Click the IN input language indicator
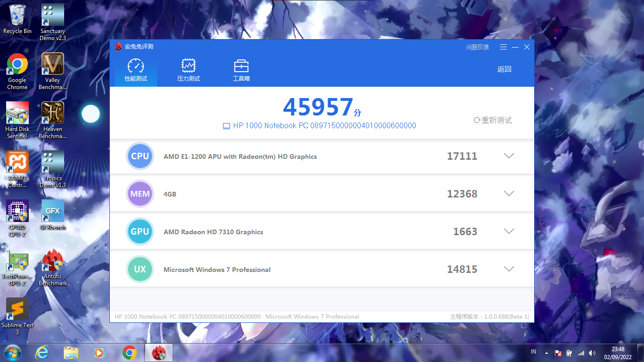Image resolution: width=644 pixels, height=362 pixels. [534, 352]
